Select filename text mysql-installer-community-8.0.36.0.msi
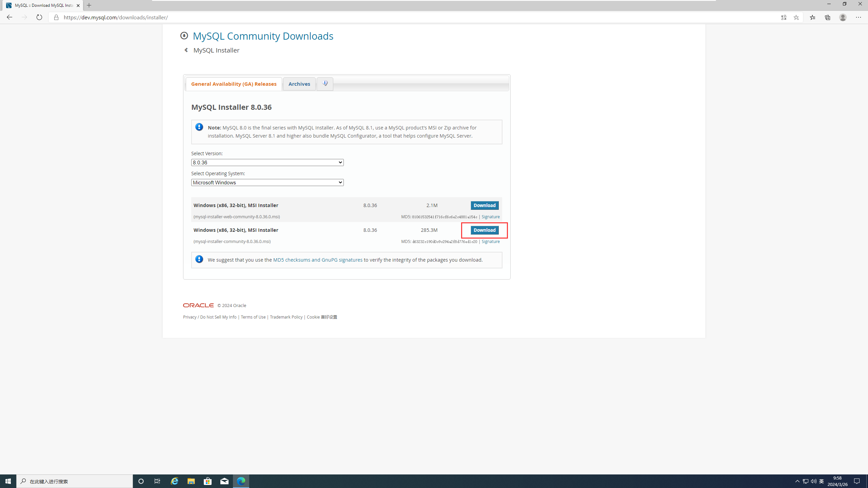Image resolution: width=868 pixels, height=488 pixels. coord(232,241)
